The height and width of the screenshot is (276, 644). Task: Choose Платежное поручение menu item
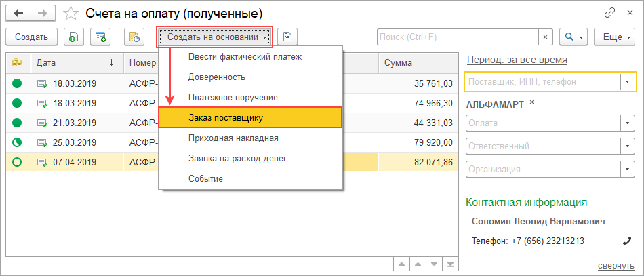point(233,97)
